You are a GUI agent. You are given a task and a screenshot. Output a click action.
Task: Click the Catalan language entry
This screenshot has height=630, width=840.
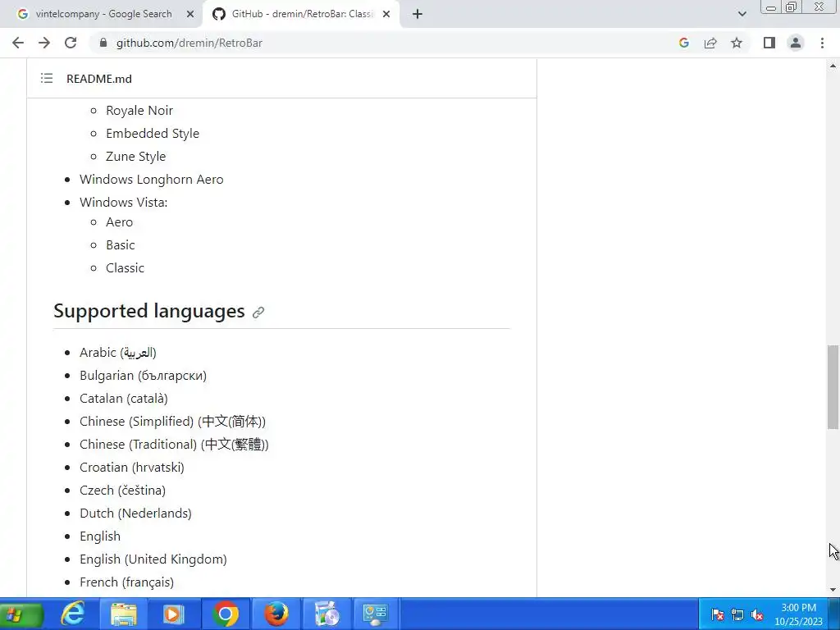tap(124, 399)
